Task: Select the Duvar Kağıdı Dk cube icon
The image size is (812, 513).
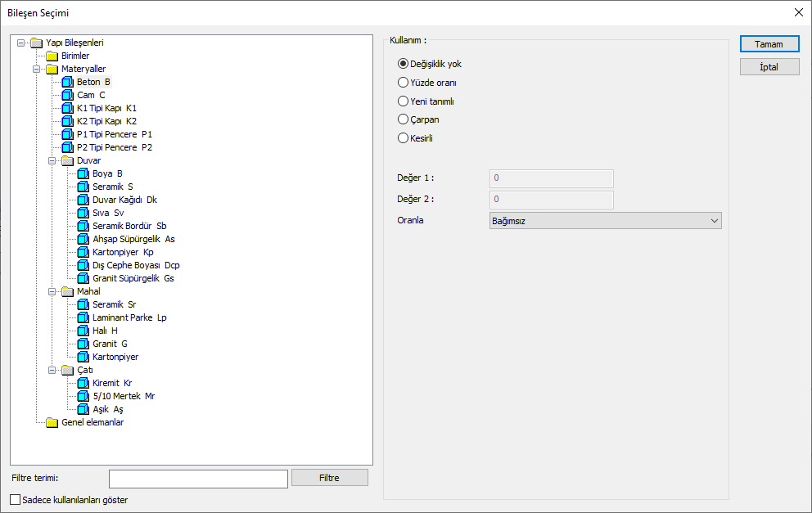Action: [83, 200]
